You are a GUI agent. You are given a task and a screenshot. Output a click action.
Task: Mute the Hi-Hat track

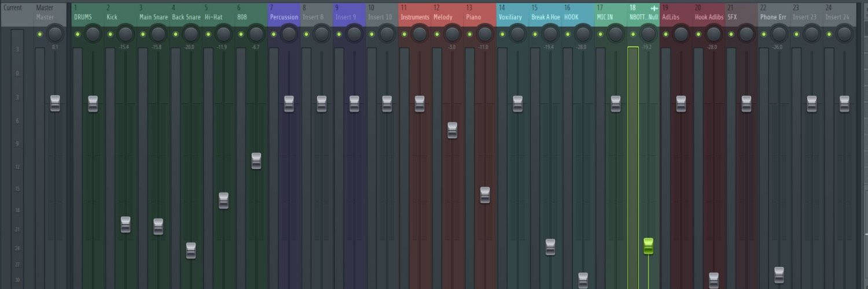(208, 34)
